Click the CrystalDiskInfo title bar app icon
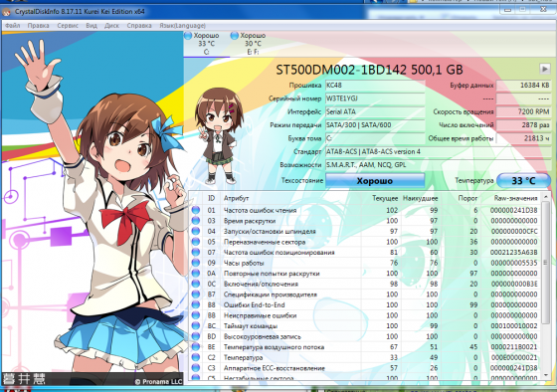557x392 pixels. coord(6,12)
